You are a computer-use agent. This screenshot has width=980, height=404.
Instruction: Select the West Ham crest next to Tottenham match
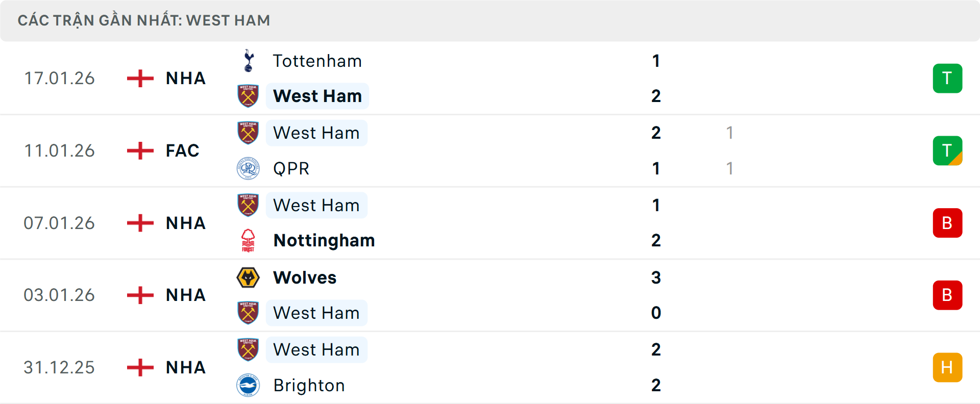[249, 96]
